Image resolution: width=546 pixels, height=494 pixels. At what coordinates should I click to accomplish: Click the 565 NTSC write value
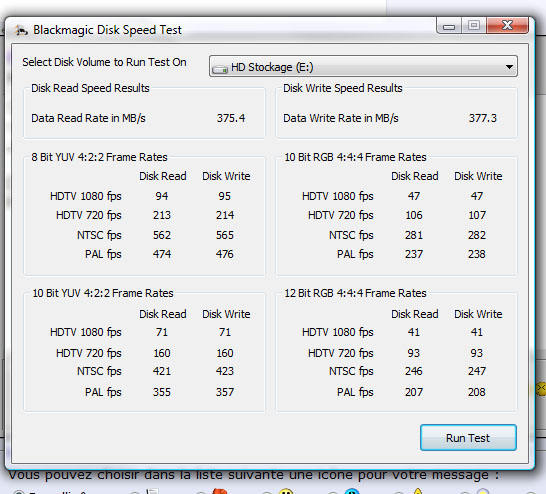(225, 235)
